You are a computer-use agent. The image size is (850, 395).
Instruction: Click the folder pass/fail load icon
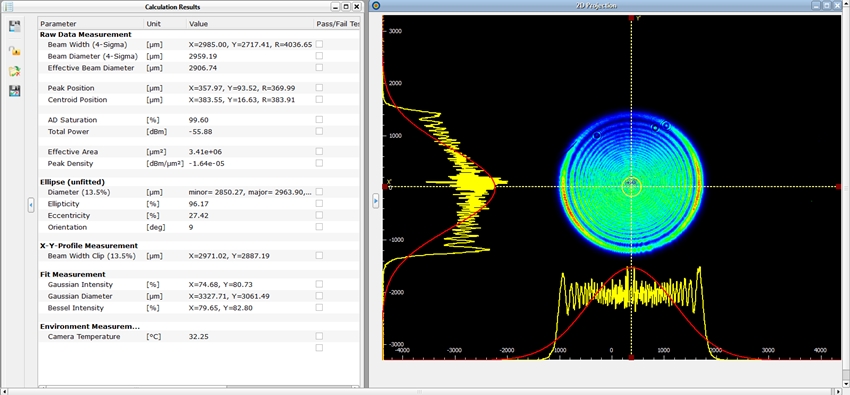(x=15, y=71)
